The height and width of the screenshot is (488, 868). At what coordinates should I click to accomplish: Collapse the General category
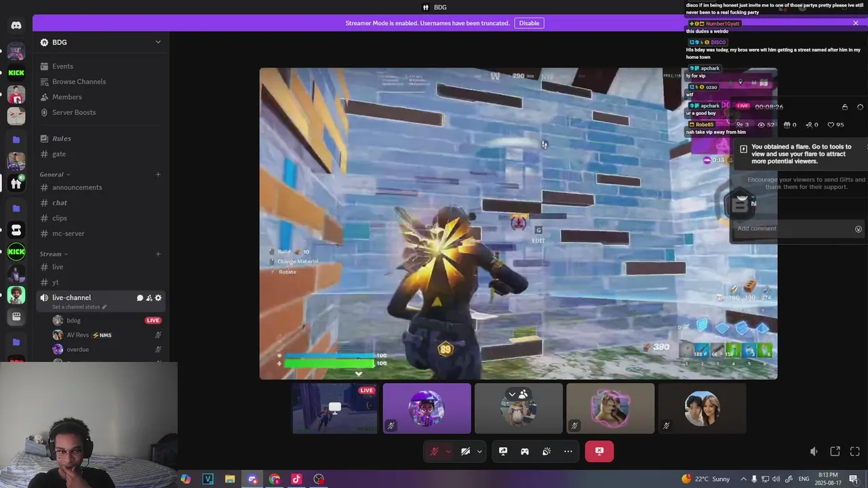(54, 174)
